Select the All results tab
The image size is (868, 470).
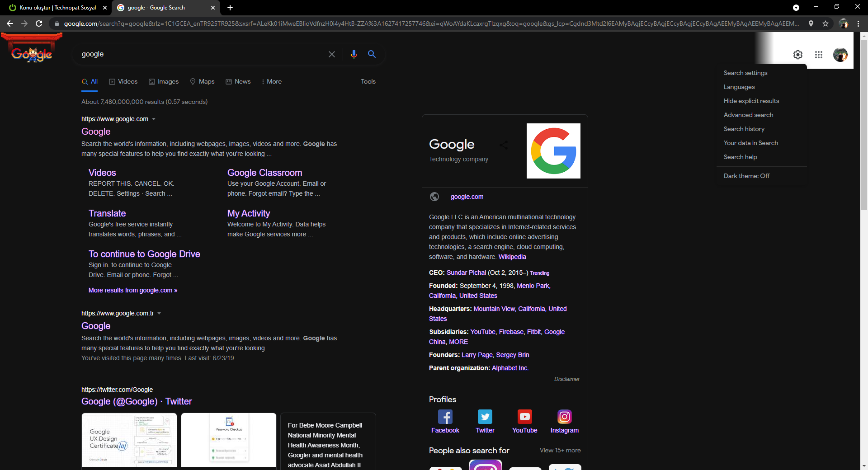pyautogui.click(x=90, y=81)
